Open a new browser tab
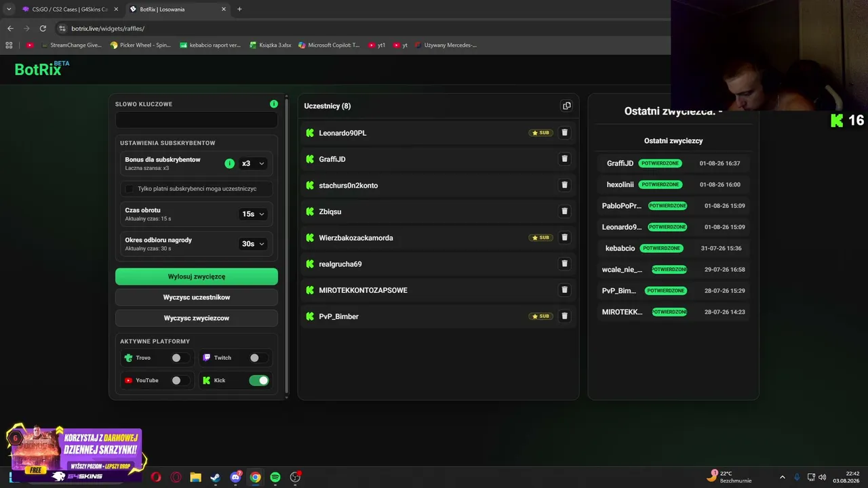 (x=239, y=9)
